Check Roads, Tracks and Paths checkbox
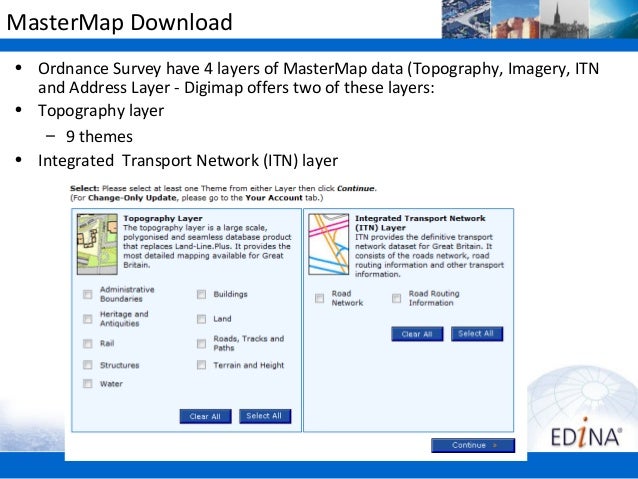 (x=201, y=343)
